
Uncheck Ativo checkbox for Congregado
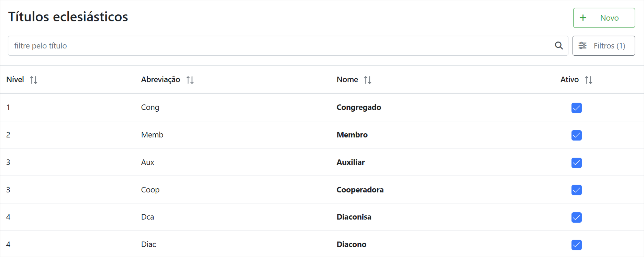pyautogui.click(x=577, y=108)
